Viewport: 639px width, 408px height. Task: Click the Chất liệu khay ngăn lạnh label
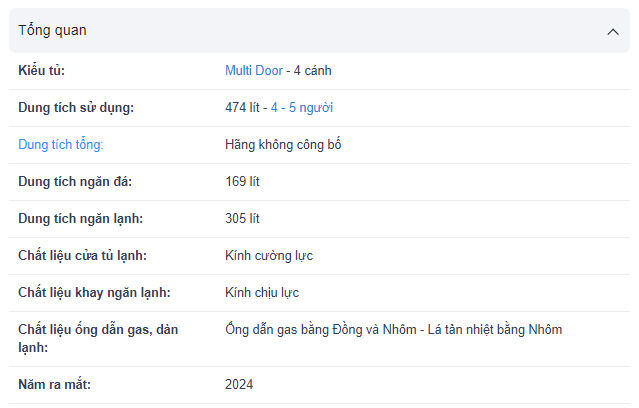coord(94,293)
